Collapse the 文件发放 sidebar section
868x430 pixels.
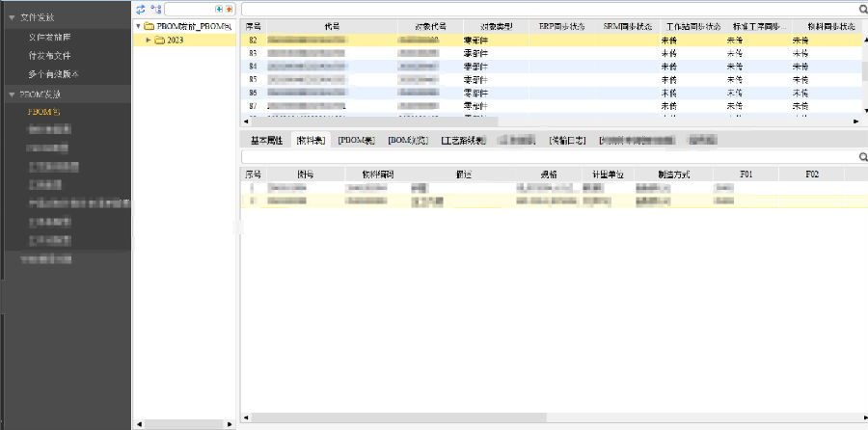[x=11, y=17]
